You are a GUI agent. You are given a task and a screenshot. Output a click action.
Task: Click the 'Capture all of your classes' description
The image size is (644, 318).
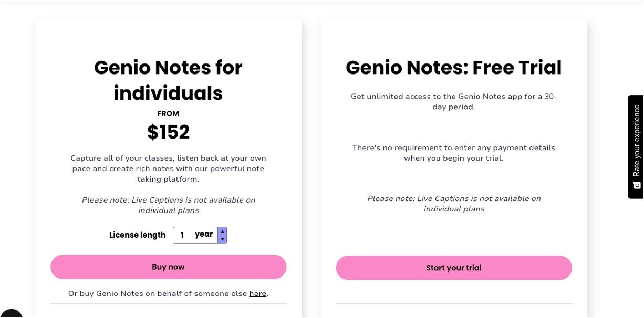(x=168, y=168)
